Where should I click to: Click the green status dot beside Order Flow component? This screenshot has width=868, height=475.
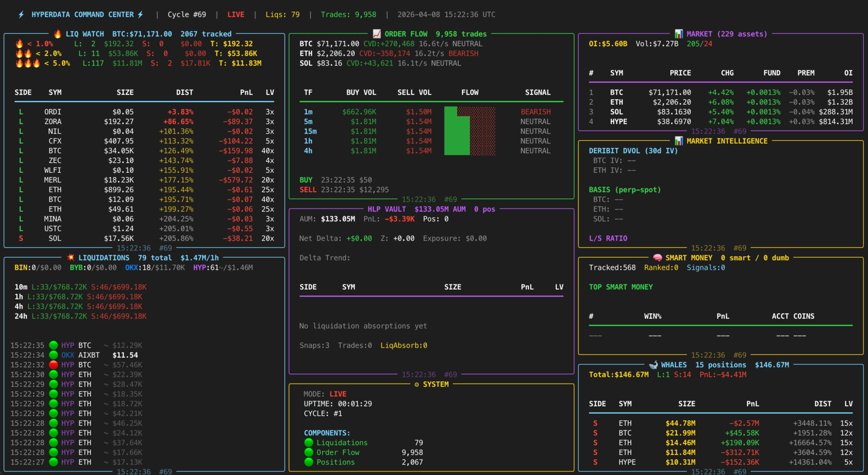(309, 452)
